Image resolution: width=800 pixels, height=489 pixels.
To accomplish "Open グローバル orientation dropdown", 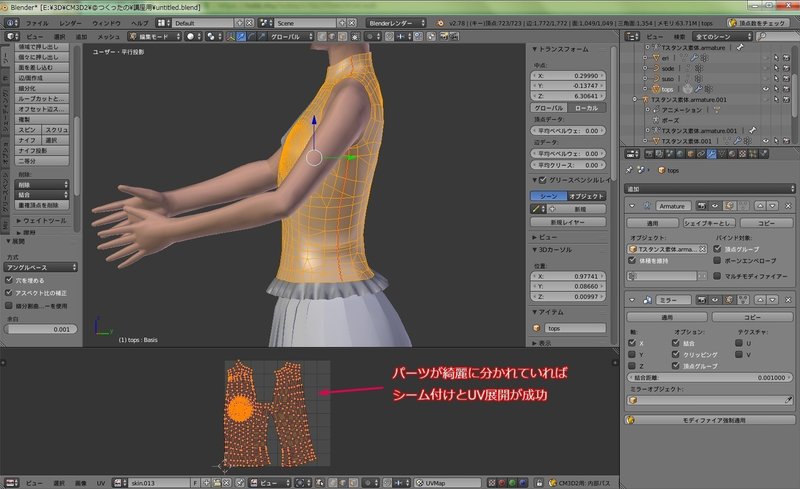I will click(289, 37).
